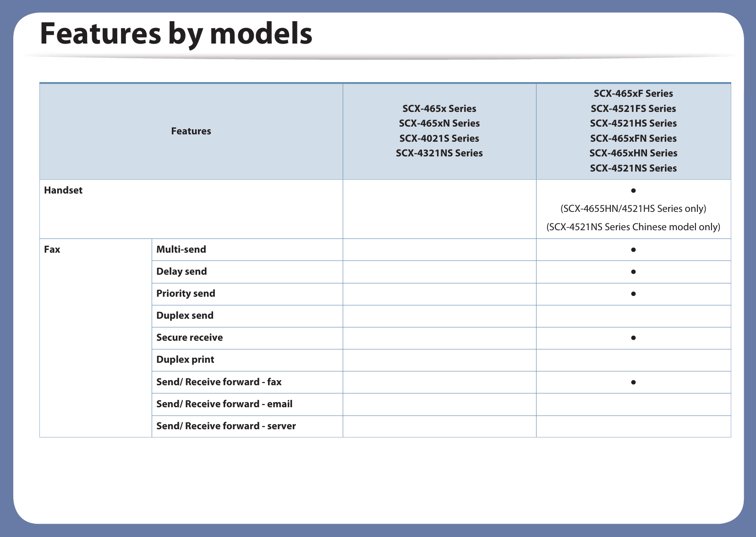Click the 'SCX-4521FS Series' header text
This screenshot has width=756, height=537.
tap(633, 109)
